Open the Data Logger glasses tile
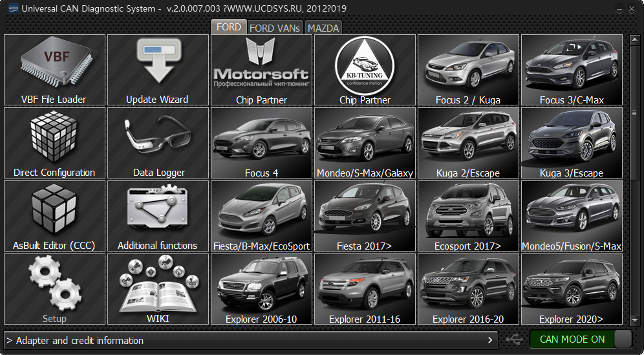The image size is (644, 355). coord(158,143)
